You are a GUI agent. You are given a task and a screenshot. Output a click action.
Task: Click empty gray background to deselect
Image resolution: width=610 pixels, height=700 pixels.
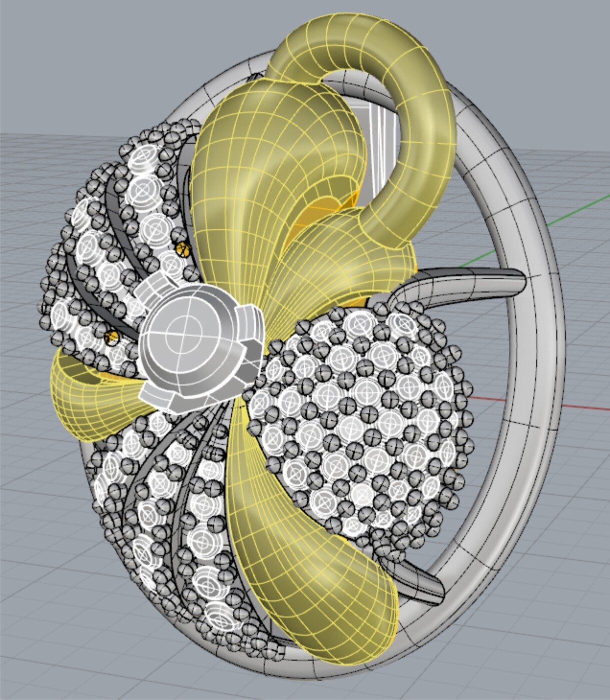coord(75,60)
